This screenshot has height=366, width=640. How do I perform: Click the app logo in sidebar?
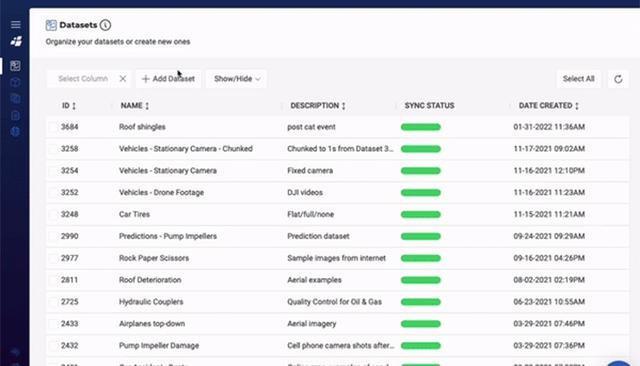click(x=16, y=41)
